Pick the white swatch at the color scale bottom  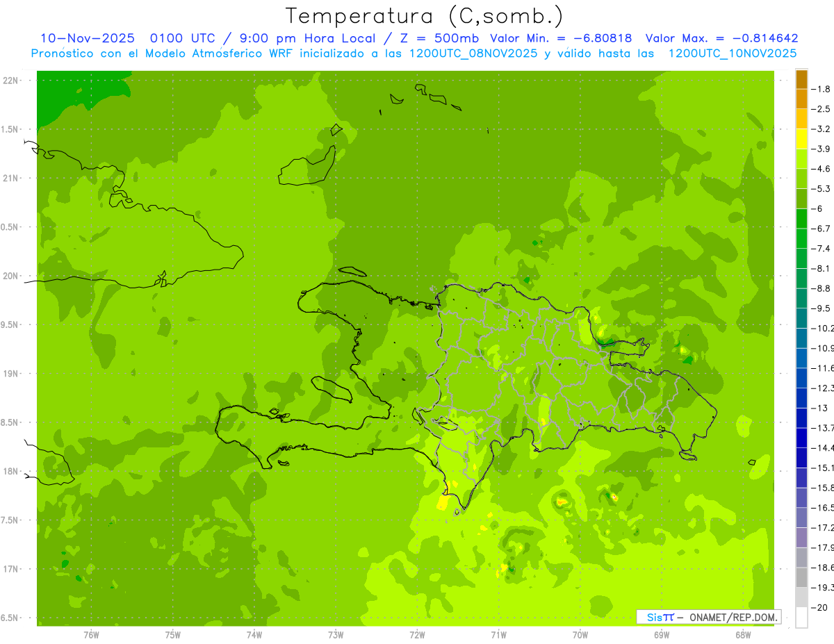(802, 618)
